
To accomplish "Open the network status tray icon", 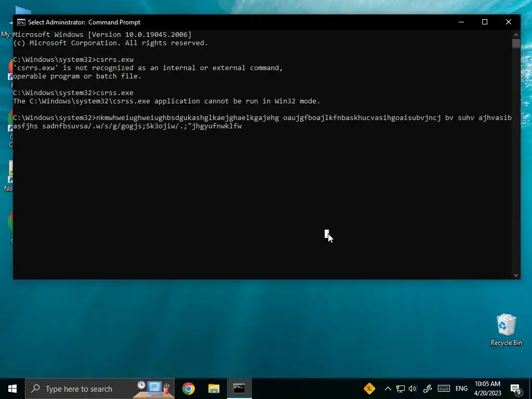I will point(401,389).
